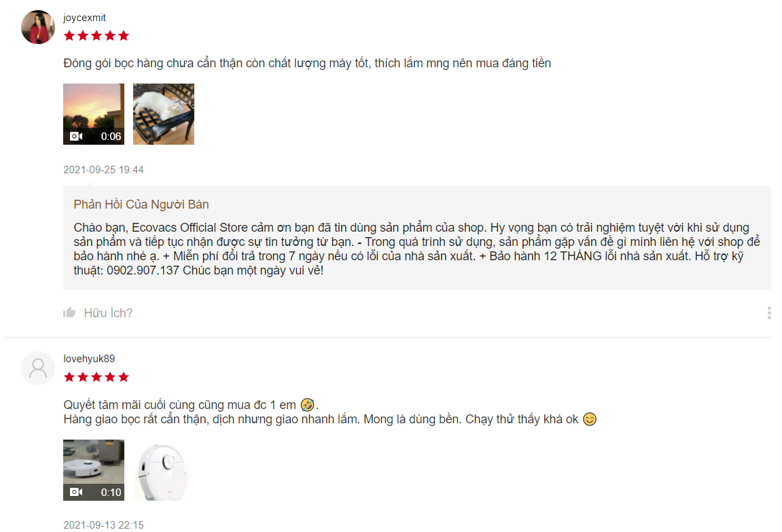Click joycexmit's five-star rating

[x=96, y=35]
